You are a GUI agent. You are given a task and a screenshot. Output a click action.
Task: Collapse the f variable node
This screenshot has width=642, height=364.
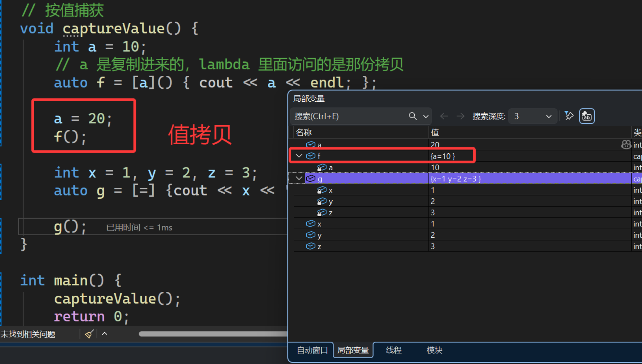pyautogui.click(x=299, y=156)
